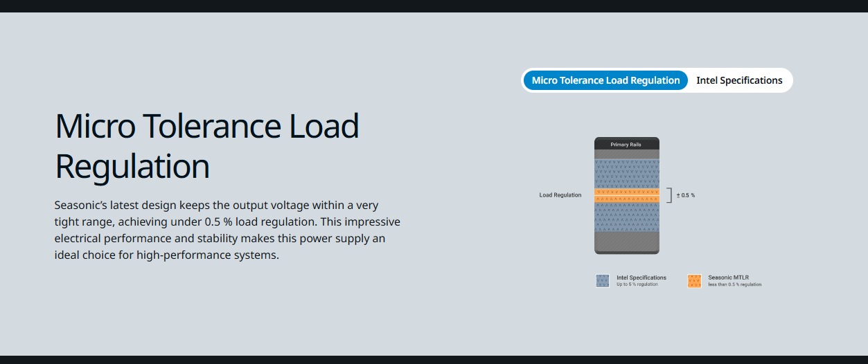Viewport: 868px width, 364px height.
Task: Click the 'Up to 5 % regulation' legend text
Action: tap(637, 284)
